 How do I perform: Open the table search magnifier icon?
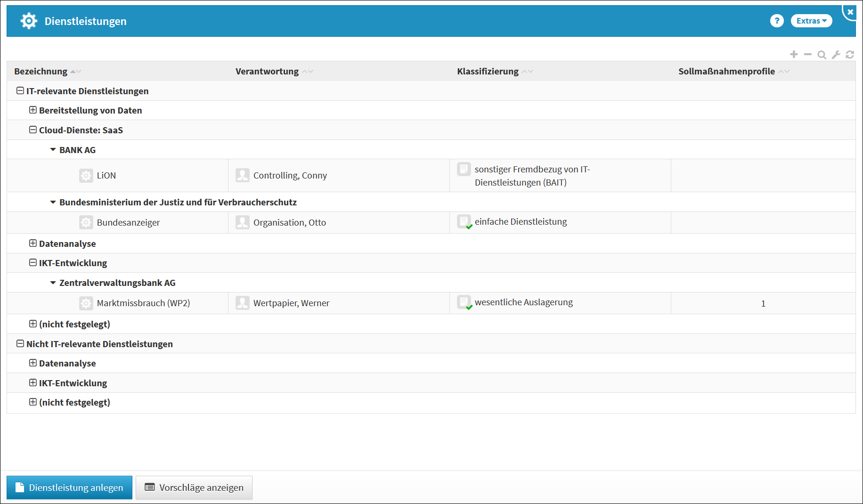822,55
